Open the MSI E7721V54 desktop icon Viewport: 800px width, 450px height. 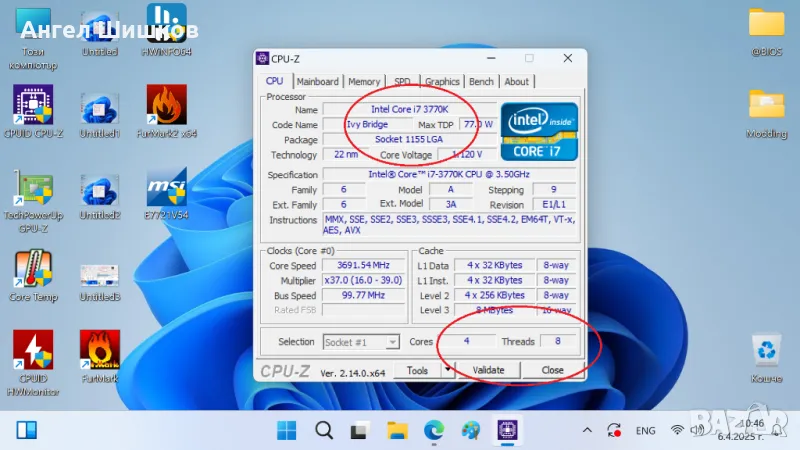pos(166,188)
